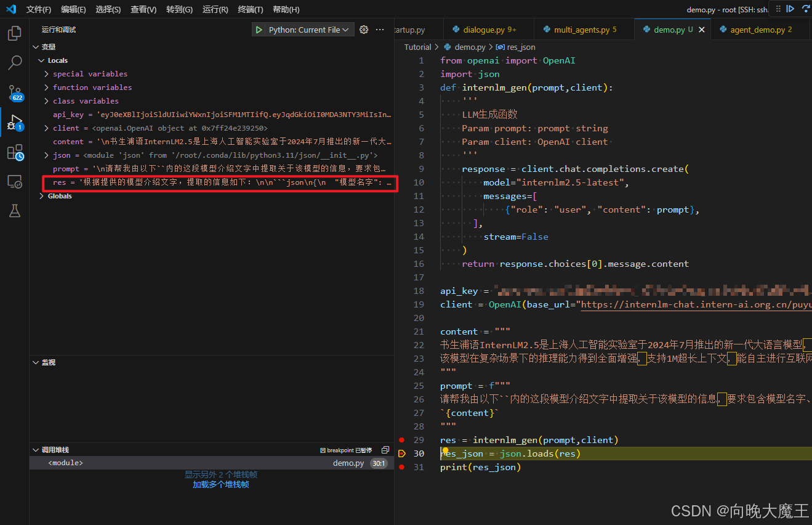812x525 pixels.
Task: Click the res_json symbol breadcrumb icon
Action: [x=500, y=47]
